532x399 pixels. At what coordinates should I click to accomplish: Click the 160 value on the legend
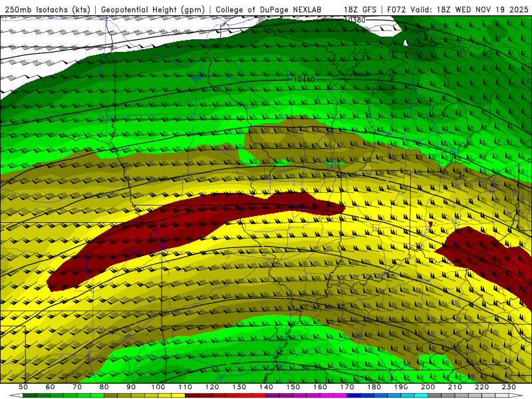[x=321, y=387]
